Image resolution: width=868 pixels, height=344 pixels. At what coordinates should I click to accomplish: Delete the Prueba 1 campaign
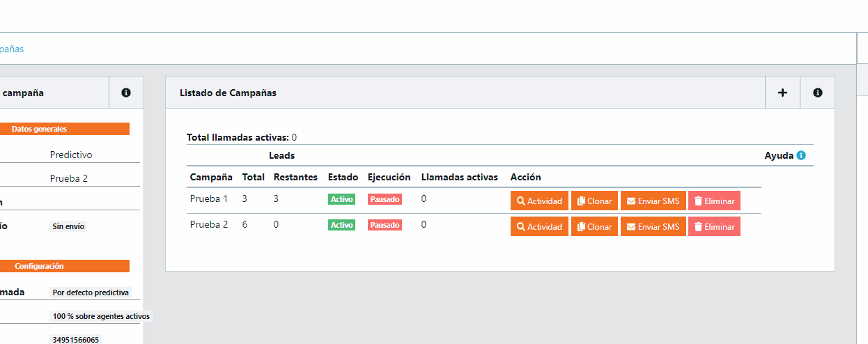[x=714, y=201]
